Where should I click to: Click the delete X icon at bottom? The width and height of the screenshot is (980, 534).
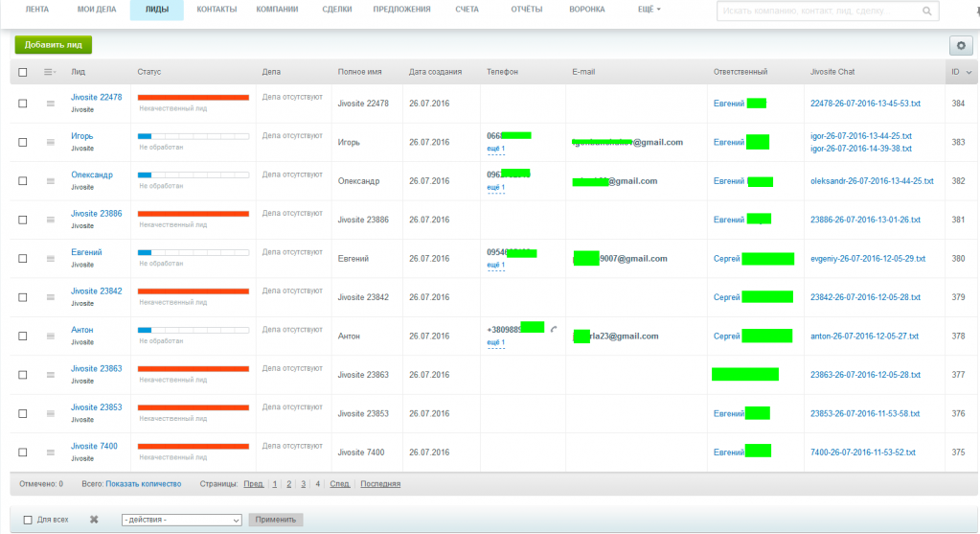pos(94,520)
